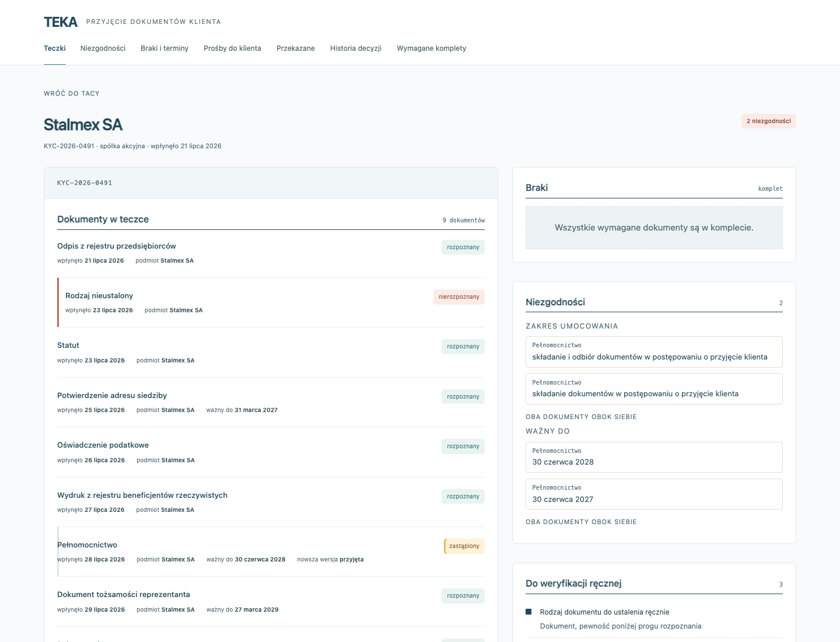Select the 30 czerwca 2027 card
Screen dimensions: 840x642
(654, 494)
